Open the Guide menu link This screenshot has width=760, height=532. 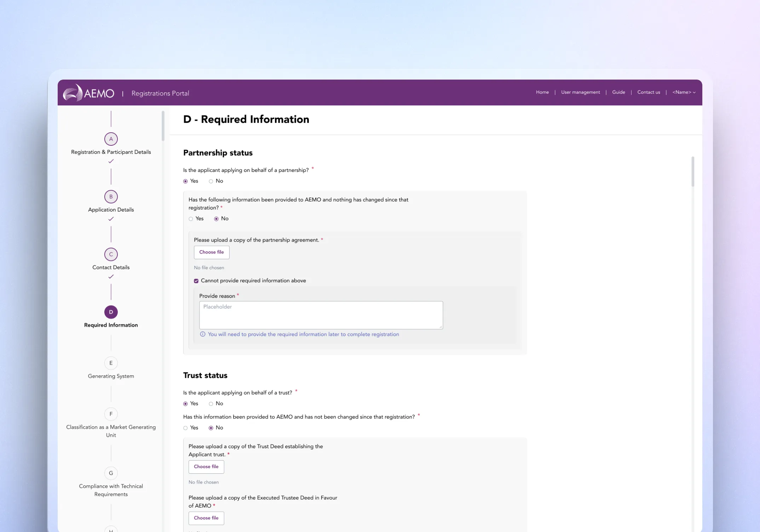pyautogui.click(x=618, y=92)
